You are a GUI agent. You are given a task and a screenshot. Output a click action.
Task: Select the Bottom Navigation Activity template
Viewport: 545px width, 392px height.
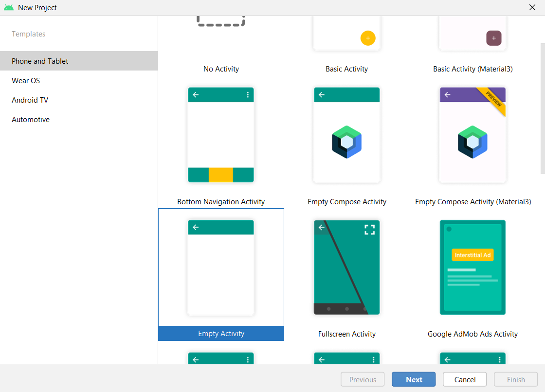(x=221, y=135)
